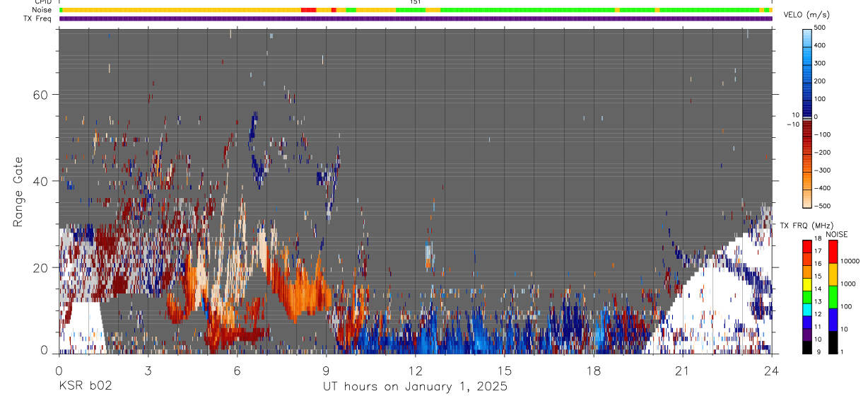
Task: Click the 200 tick on the velocity scale
Action: (821, 81)
